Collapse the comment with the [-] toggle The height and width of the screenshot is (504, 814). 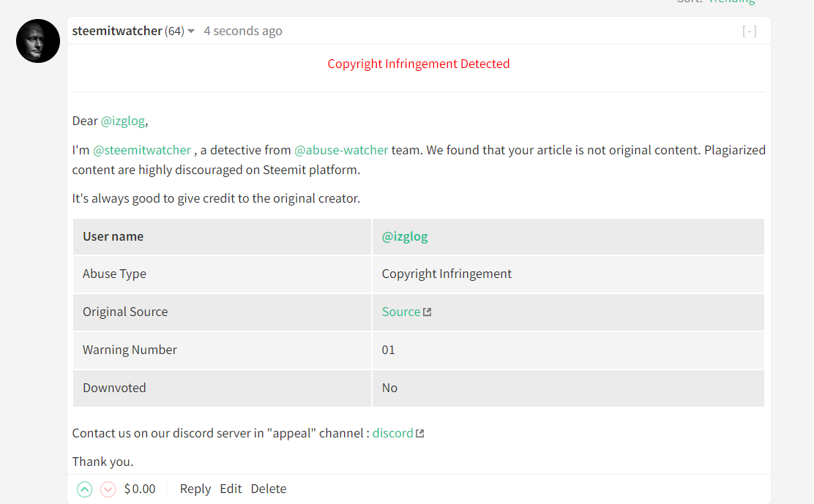click(x=749, y=31)
